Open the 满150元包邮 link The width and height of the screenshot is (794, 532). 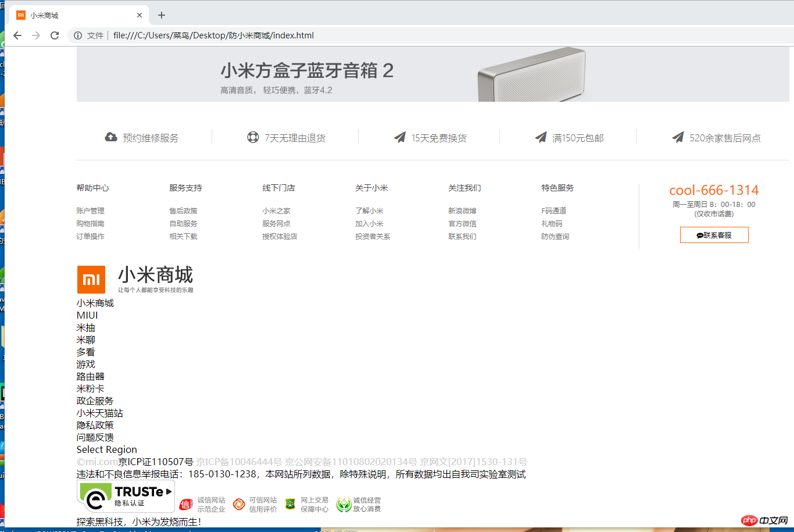pyautogui.click(x=578, y=138)
